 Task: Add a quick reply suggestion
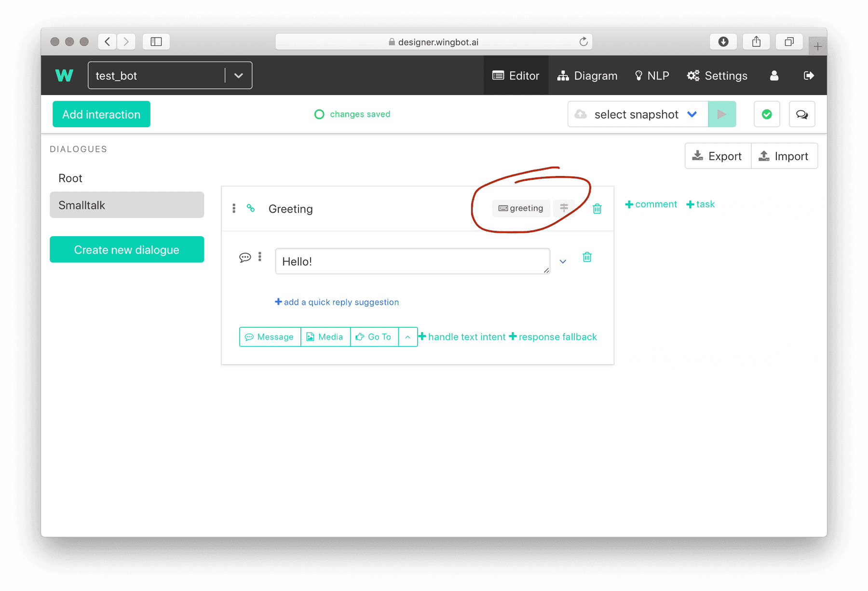click(337, 302)
